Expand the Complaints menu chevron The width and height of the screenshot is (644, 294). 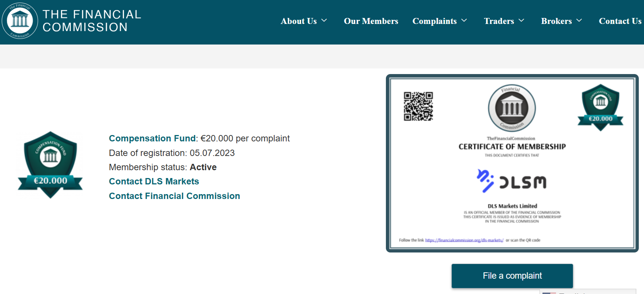point(464,21)
